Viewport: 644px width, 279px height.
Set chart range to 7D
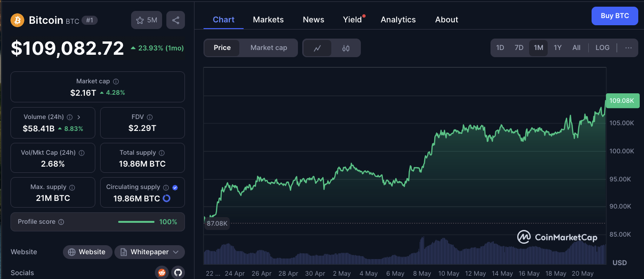(519, 48)
